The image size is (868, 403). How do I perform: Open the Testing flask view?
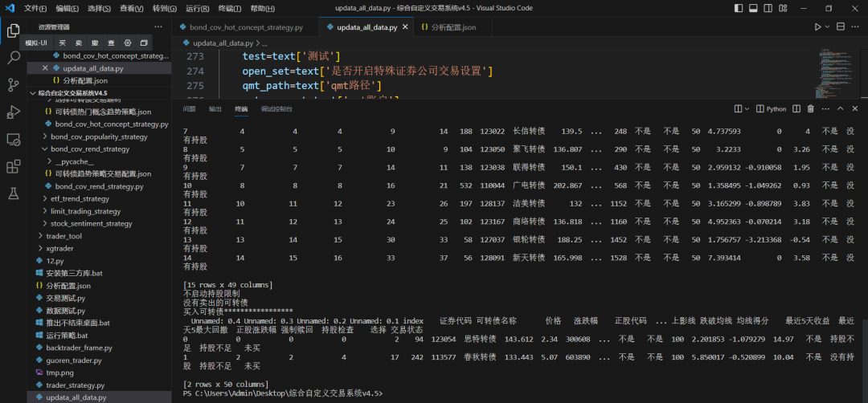click(14, 193)
